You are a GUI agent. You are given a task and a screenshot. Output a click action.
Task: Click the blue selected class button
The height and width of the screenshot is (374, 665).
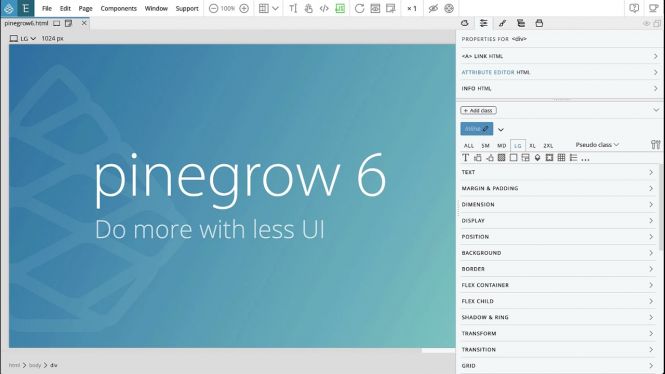tap(477, 129)
